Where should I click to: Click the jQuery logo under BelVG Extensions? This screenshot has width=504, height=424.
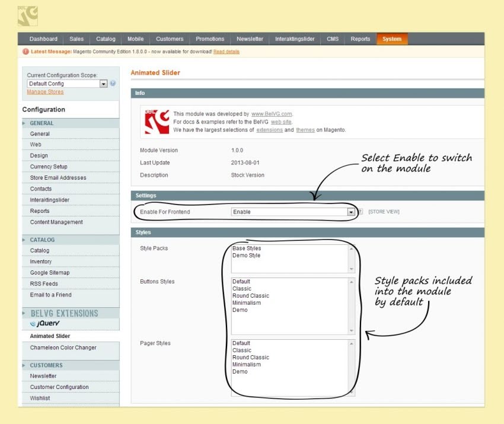pos(44,323)
